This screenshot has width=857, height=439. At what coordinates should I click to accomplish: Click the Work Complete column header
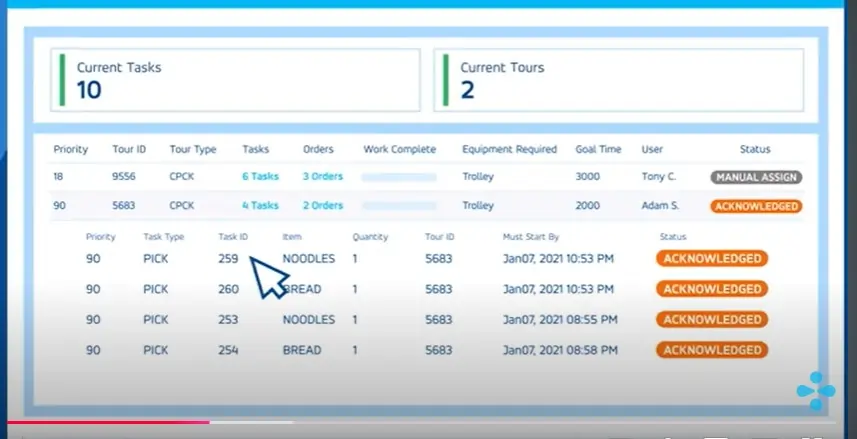400,149
